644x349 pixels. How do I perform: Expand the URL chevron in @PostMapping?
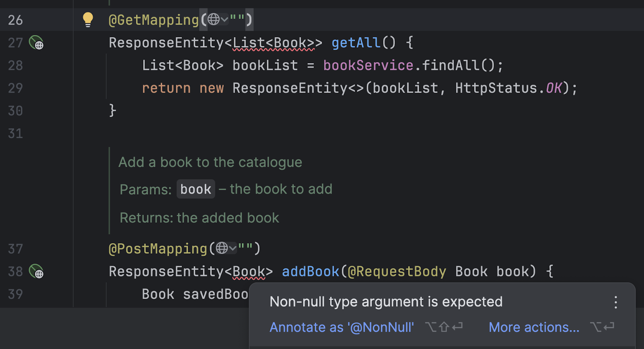[233, 249]
